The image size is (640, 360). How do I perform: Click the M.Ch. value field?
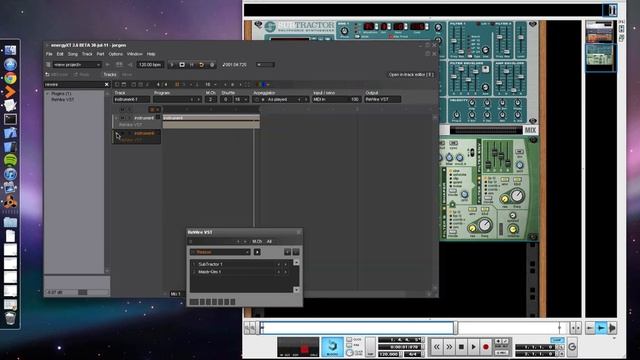click(x=211, y=99)
